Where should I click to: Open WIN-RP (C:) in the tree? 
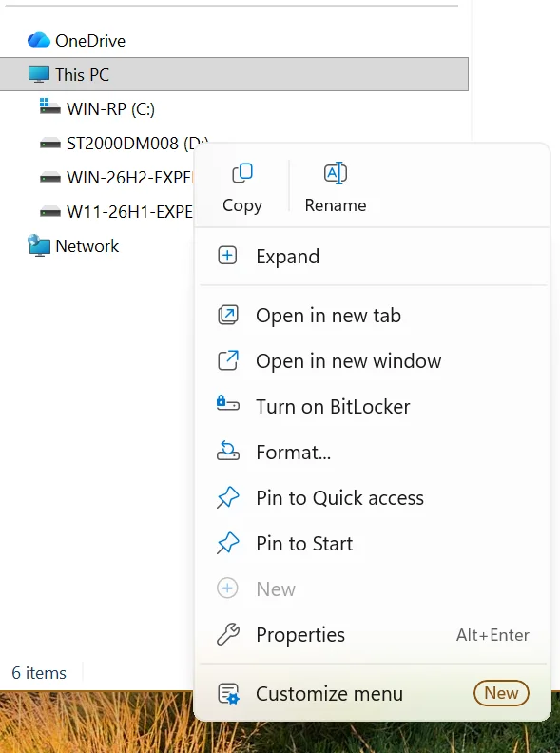click(110, 109)
